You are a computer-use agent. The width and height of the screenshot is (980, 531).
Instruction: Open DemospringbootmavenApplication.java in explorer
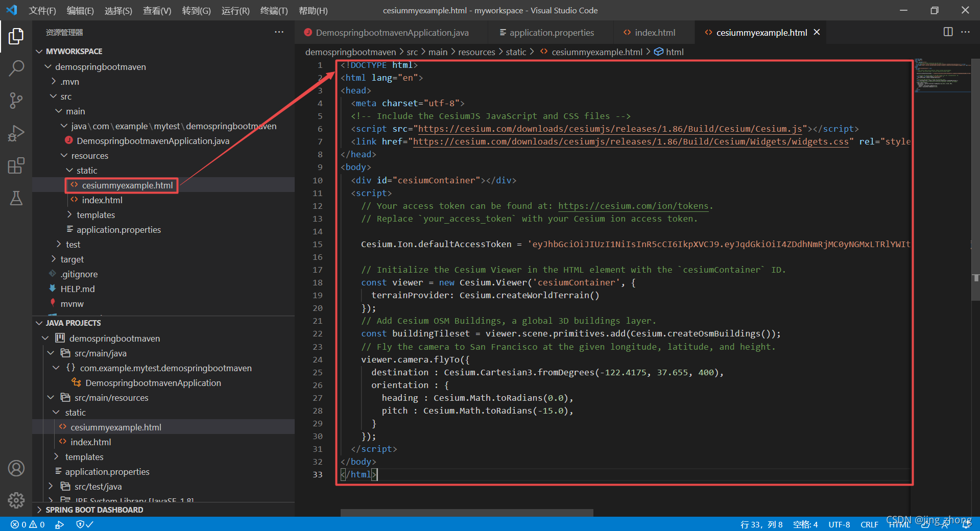[x=153, y=141]
